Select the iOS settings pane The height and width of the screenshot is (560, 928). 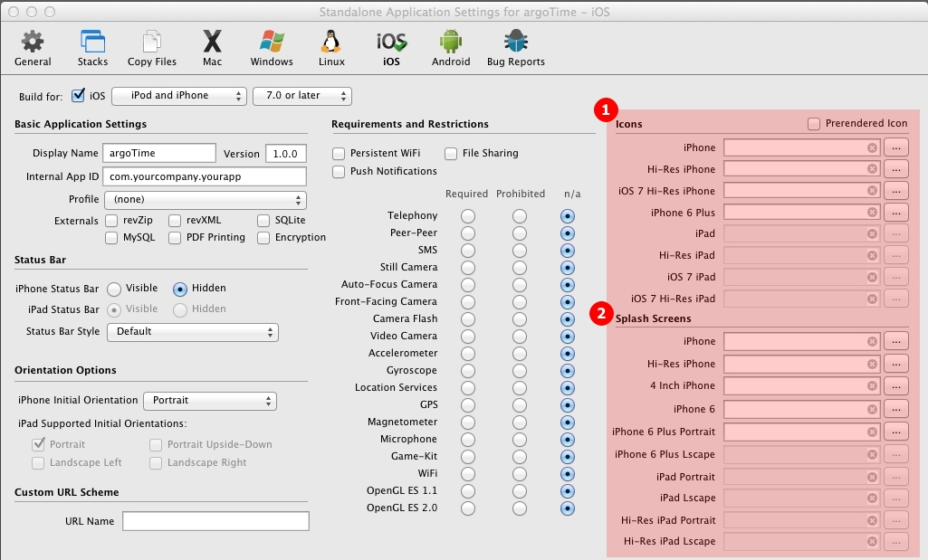tap(391, 49)
